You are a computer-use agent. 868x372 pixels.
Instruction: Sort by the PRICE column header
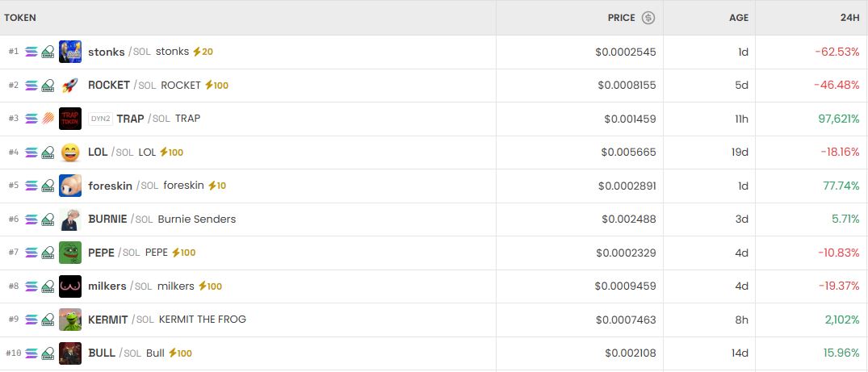(621, 18)
